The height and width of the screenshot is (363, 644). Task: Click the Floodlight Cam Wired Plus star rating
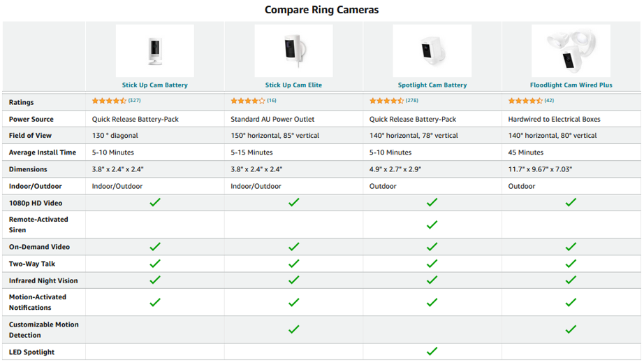[525, 101]
